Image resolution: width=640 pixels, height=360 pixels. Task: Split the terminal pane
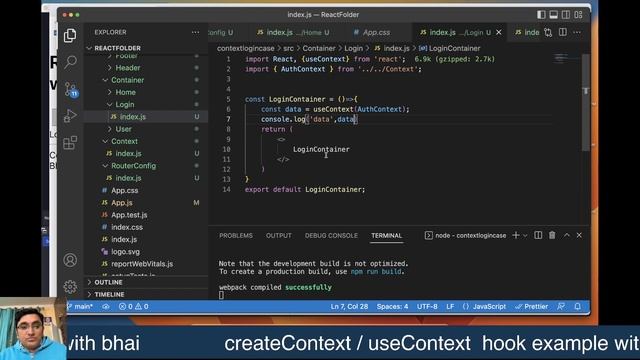click(x=538, y=235)
